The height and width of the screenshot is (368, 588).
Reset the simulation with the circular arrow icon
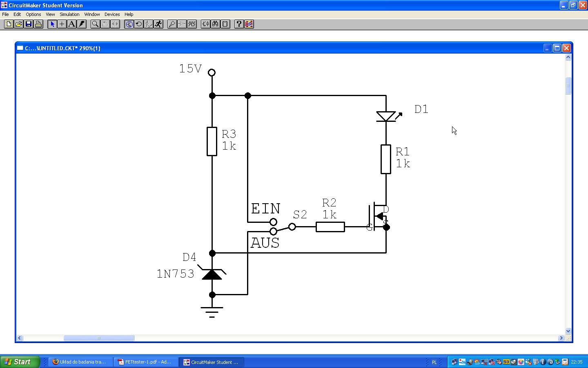click(139, 24)
